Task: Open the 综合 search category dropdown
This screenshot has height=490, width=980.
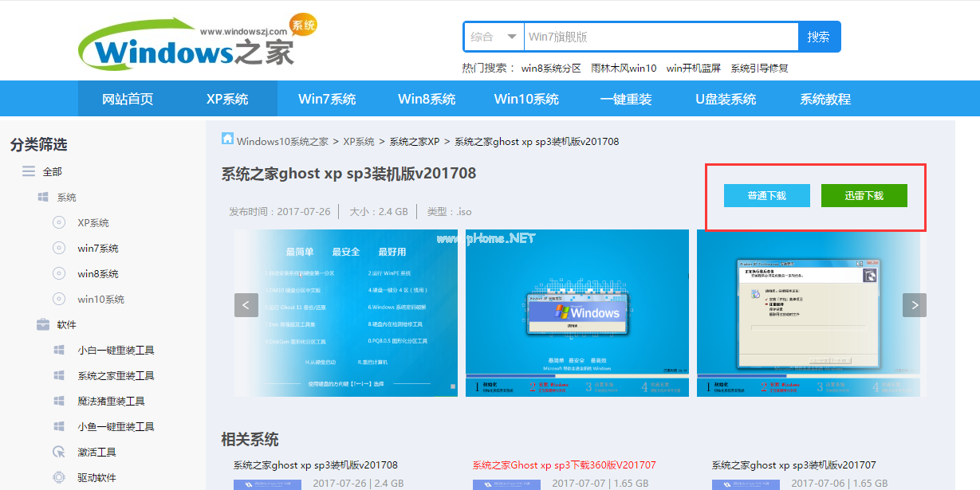Action: pyautogui.click(x=493, y=36)
